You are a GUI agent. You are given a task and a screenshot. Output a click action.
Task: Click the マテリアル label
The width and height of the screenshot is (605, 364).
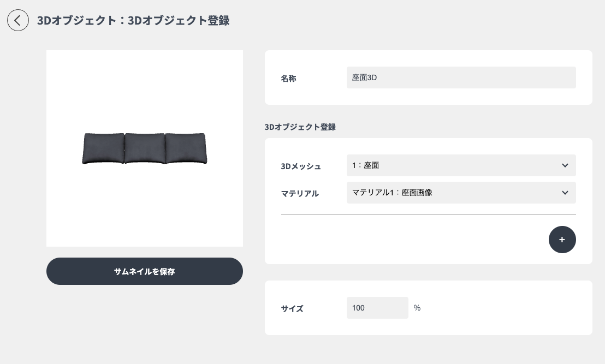click(300, 194)
